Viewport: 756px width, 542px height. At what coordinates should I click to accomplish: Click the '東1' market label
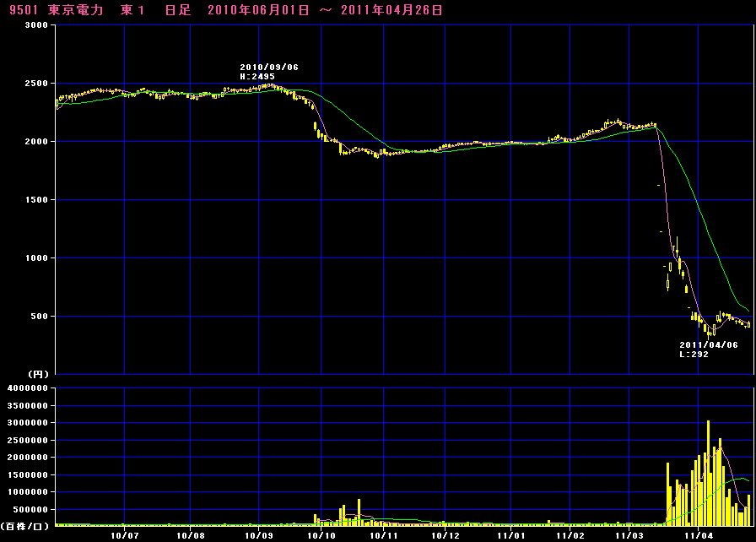(x=132, y=10)
